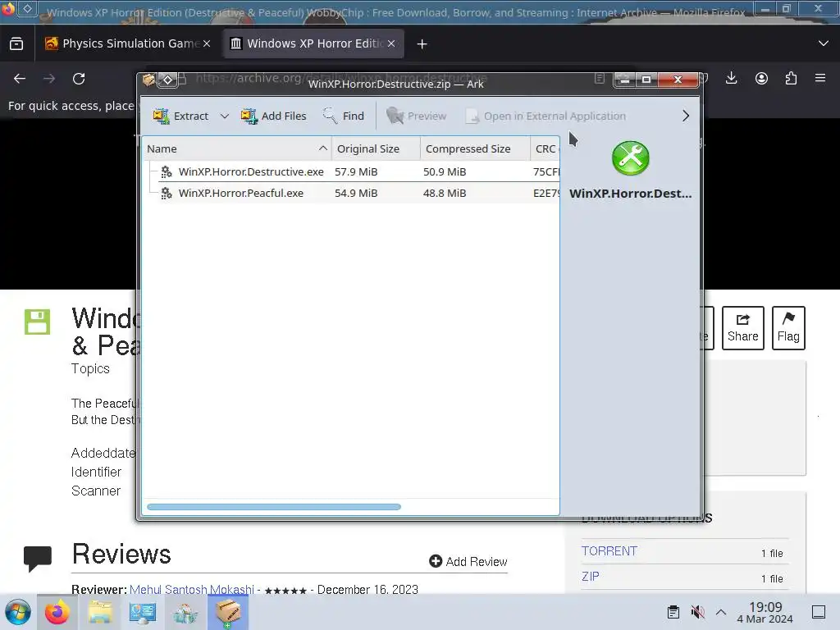Select the Windows XP Horror Edition tab
This screenshot has width=840, height=630.
tap(313, 43)
